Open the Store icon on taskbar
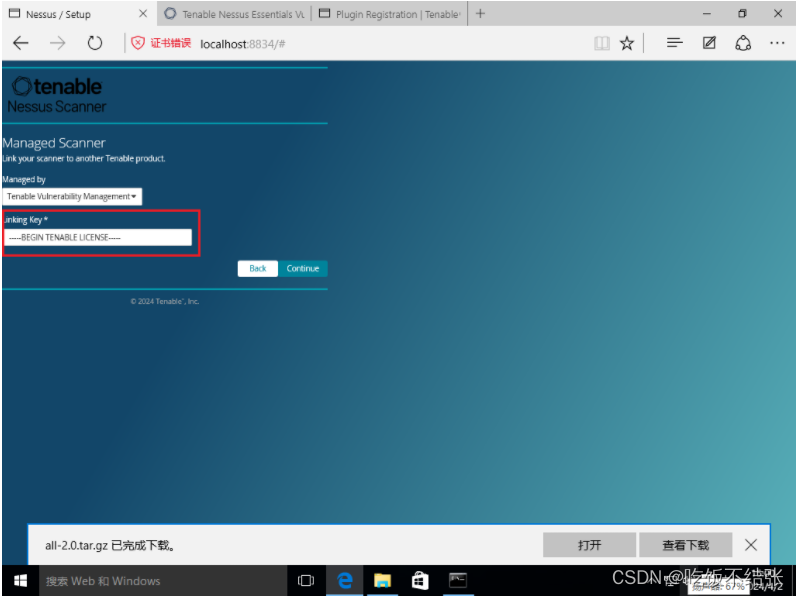Image resolution: width=800 pixels, height=597 pixels. coord(420,581)
